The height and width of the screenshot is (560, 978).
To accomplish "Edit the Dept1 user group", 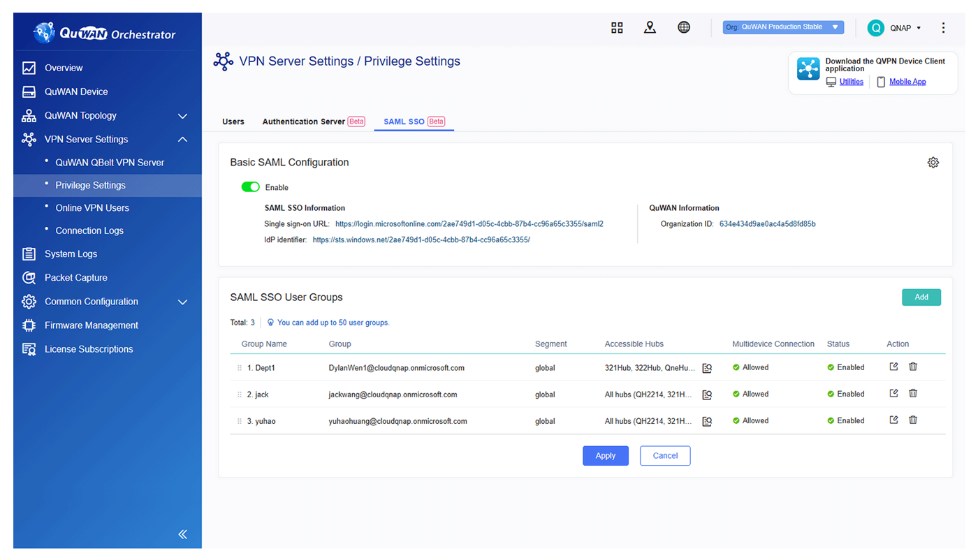I will (893, 367).
